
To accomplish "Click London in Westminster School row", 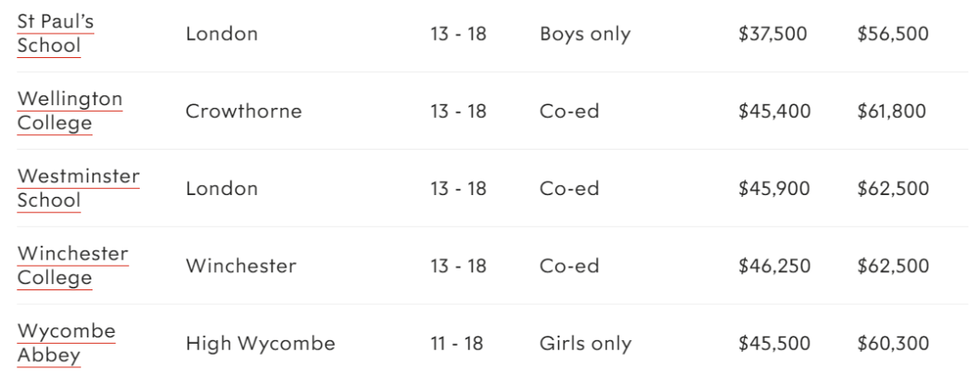I will click(x=222, y=189).
